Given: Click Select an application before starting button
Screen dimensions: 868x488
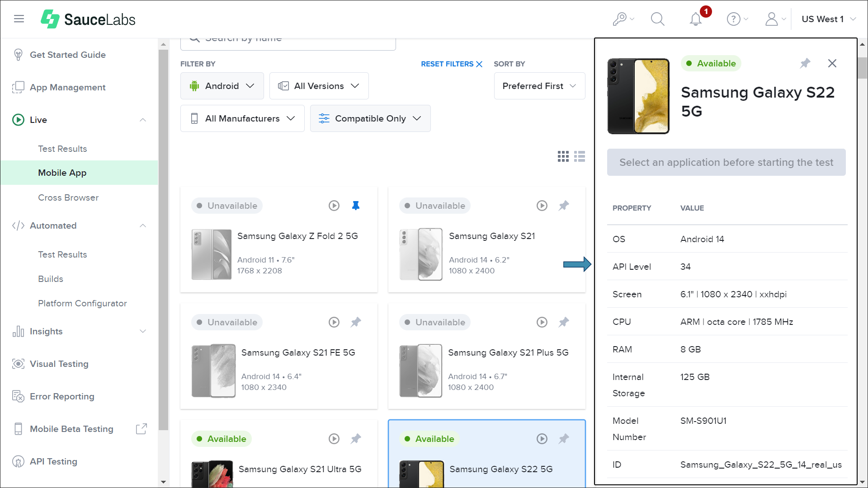Looking at the screenshot, I should (x=726, y=162).
